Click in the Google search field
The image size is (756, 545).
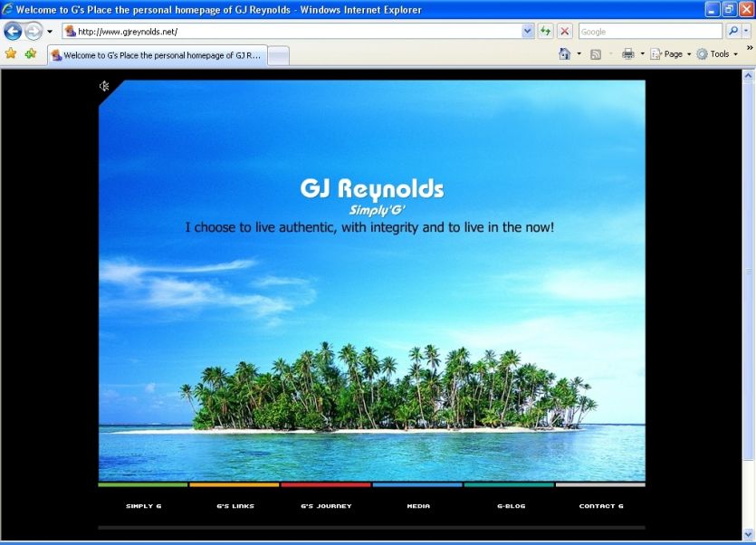tap(650, 31)
